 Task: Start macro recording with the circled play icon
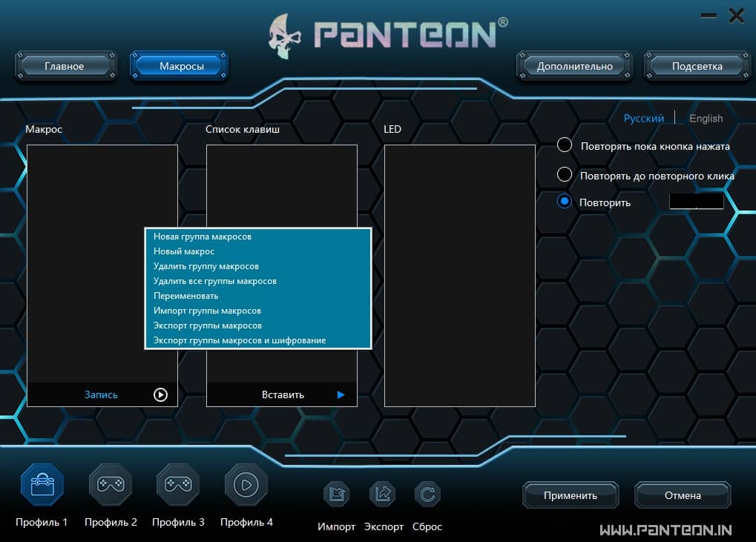(160, 395)
